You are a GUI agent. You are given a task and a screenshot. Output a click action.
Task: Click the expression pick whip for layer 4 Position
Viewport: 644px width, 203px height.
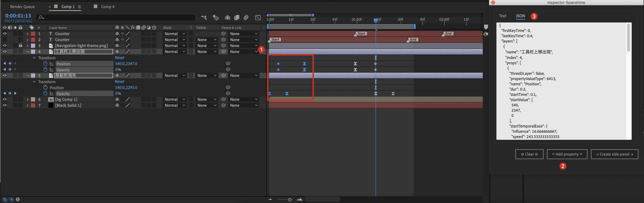point(228,64)
